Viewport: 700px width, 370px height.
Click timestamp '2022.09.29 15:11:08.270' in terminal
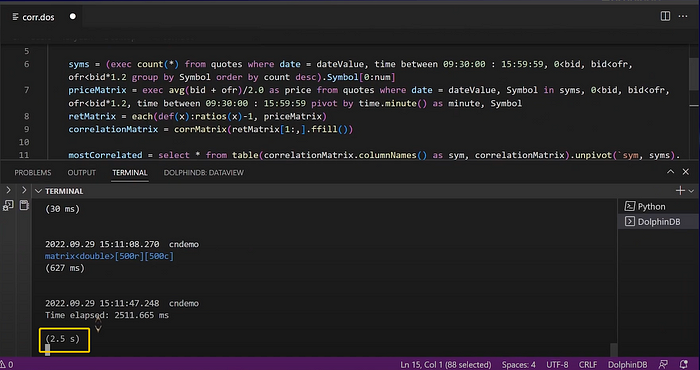tap(102, 244)
